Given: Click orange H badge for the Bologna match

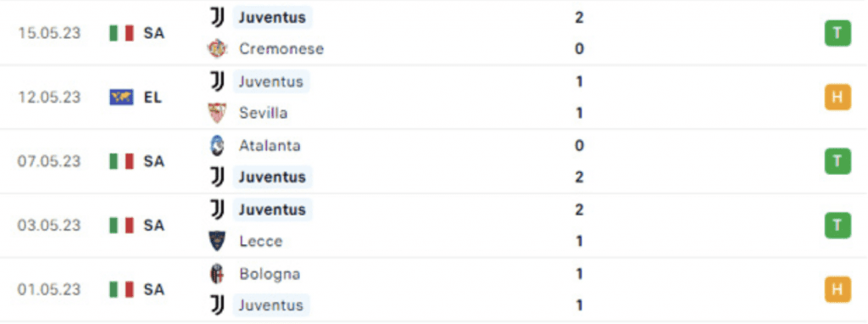Looking at the screenshot, I should coord(837,290).
